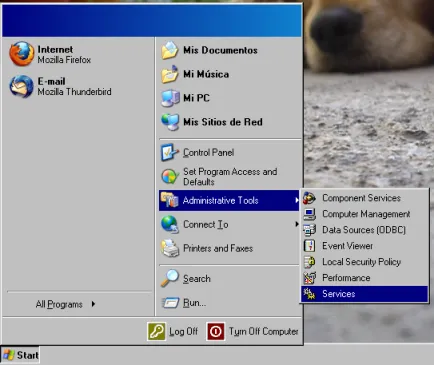This screenshot has height=365, width=434.
Task: Click Mi Música label
Action: tap(206, 74)
